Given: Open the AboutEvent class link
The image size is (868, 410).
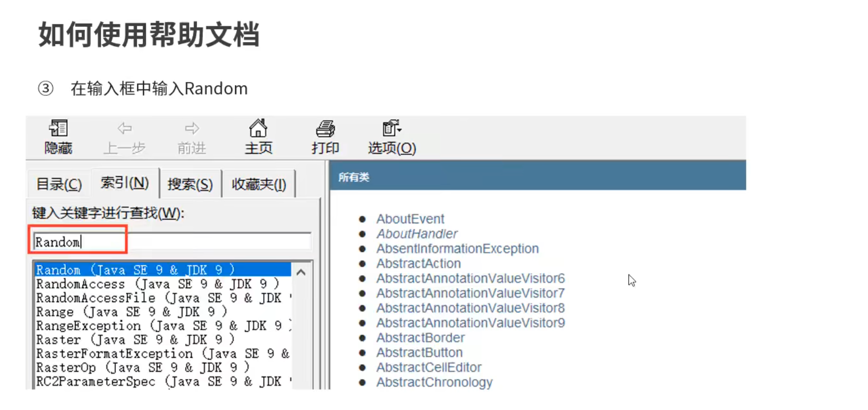Looking at the screenshot, I should (x=410, y=219).
